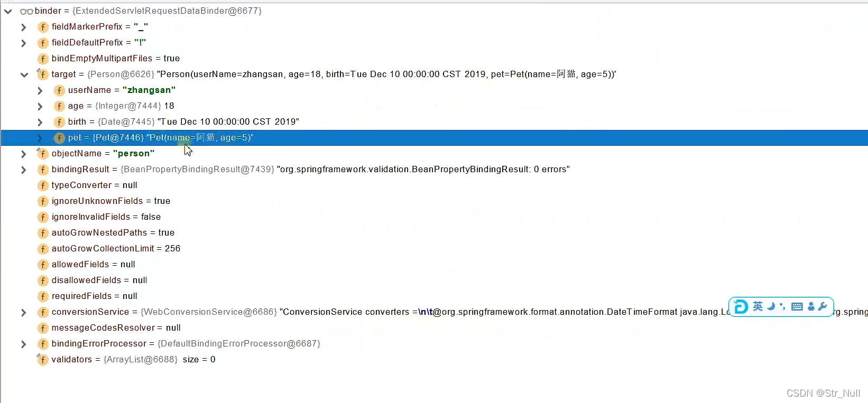Click the field icon of messageCodesResolver
This screenshot has width=868, height=403.
click(43, 328)
